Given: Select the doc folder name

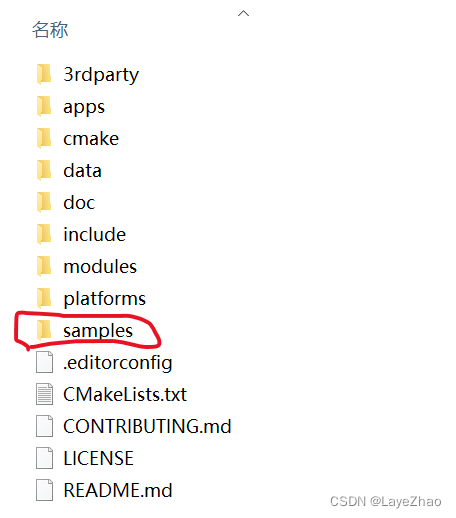Looking at the screenshot, I should 79,203.
